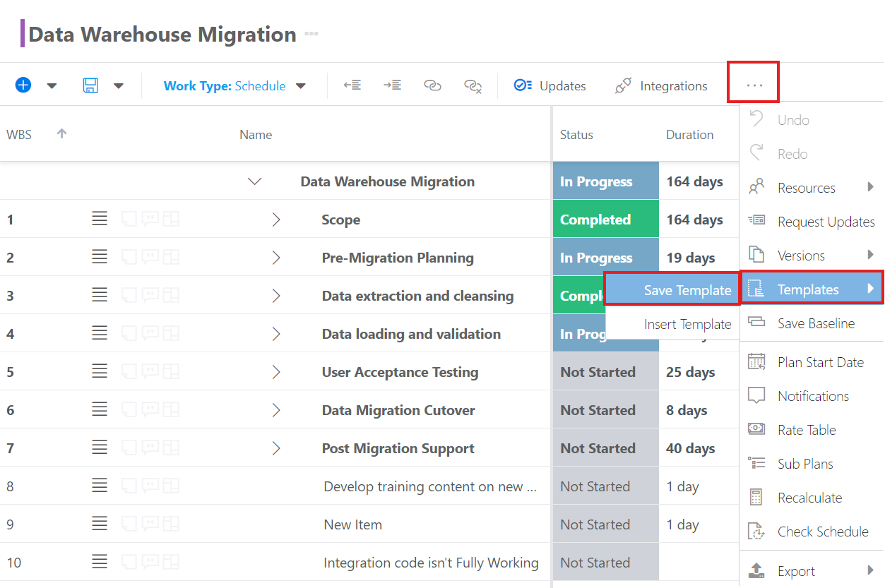Click the indent icon in toolbar
885x588 pixels.
point(393,85)
